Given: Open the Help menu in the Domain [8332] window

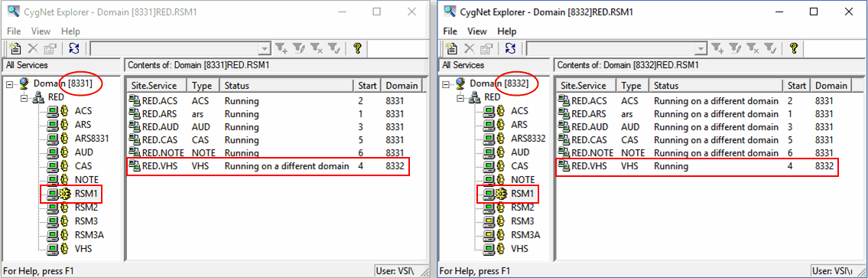Looking at the screenshot, I should click(x=506, y=31).
